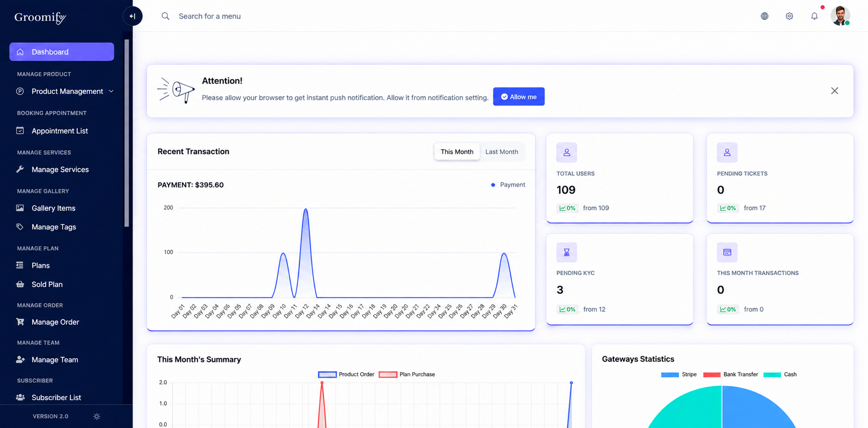Click the This Month Transactions card icon

click(x=727, y=252)
